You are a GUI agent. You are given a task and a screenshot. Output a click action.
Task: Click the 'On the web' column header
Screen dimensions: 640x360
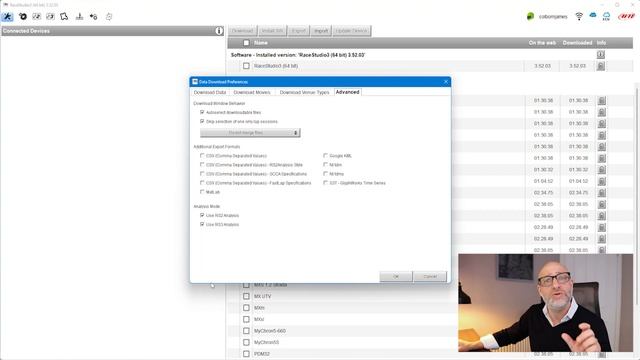(542, 42)
